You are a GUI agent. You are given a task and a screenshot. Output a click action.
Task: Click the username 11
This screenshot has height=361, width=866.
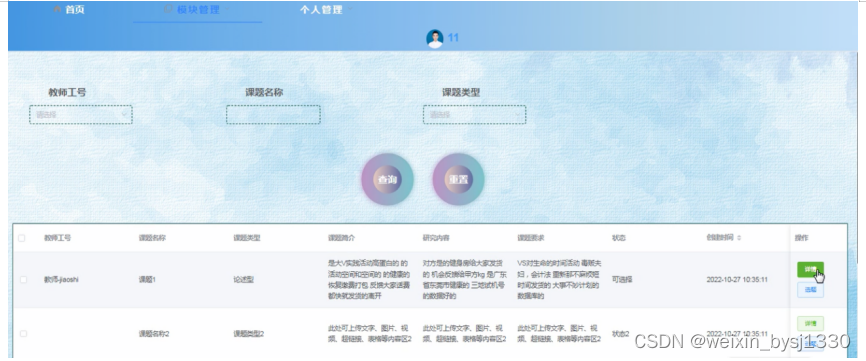pos(453,38)
